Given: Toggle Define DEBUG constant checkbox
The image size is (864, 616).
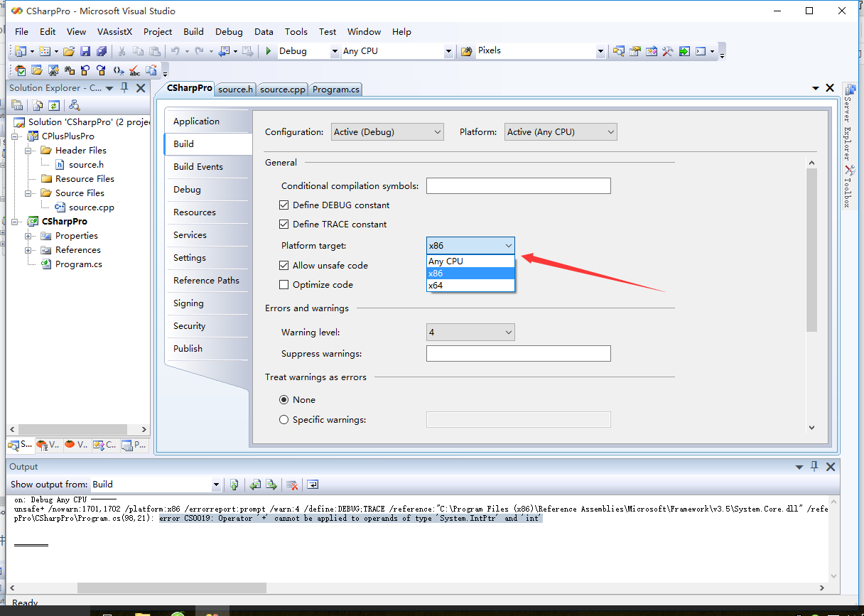Looking at the screenshot, I should pos(284,205).
